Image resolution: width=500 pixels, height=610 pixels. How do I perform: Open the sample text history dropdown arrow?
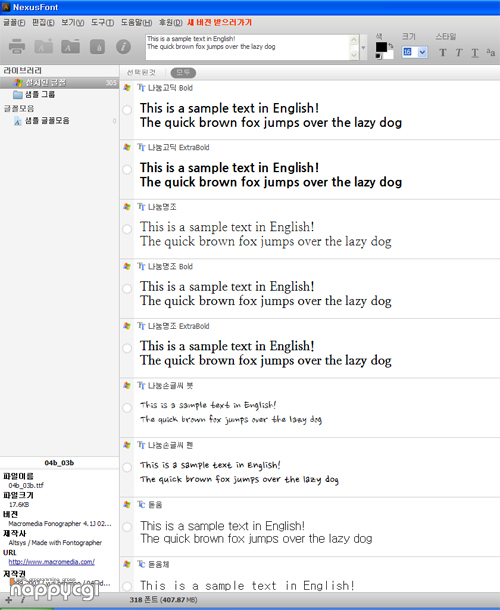pyautogui.click(x=363, y=47)
